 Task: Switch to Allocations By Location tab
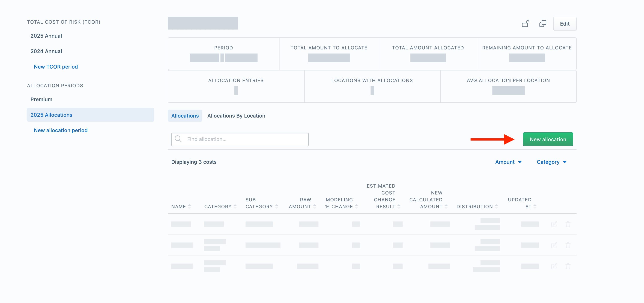pyautogui.click(x=236, y=116)
